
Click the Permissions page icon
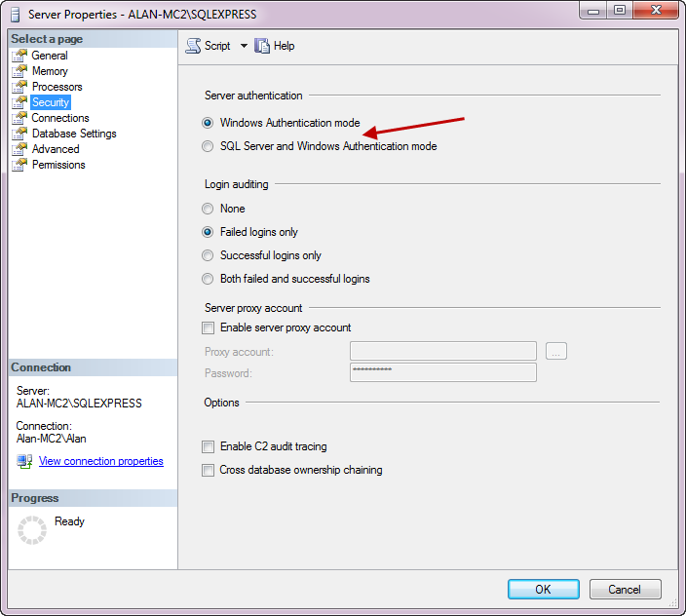[x=19, y=165]
